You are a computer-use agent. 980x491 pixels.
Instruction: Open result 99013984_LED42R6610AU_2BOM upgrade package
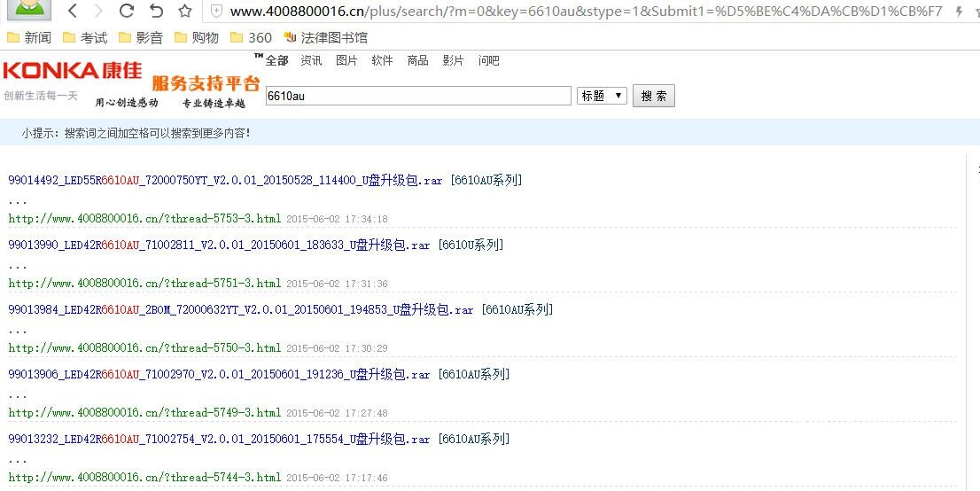(x=241, y=309)
